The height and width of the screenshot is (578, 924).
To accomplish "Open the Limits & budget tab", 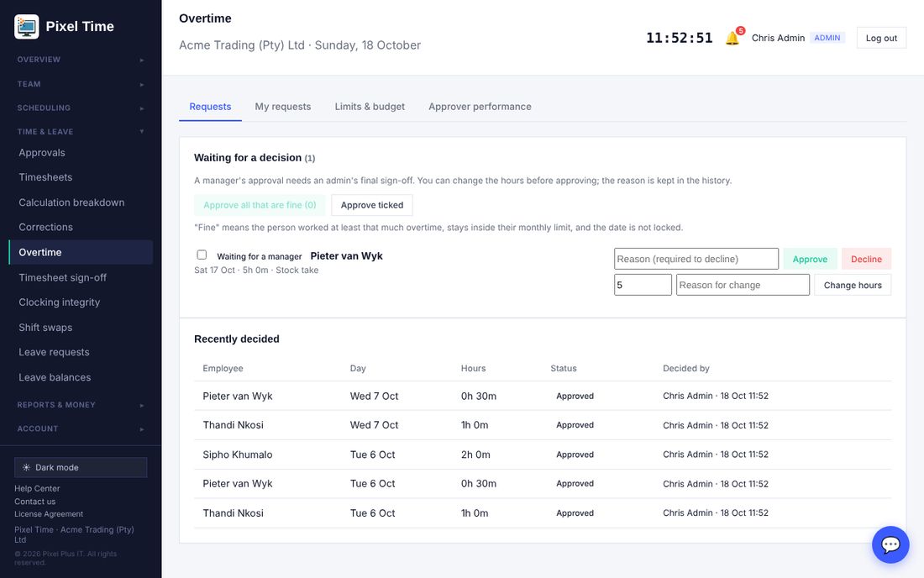I will [x=370, y=107].
